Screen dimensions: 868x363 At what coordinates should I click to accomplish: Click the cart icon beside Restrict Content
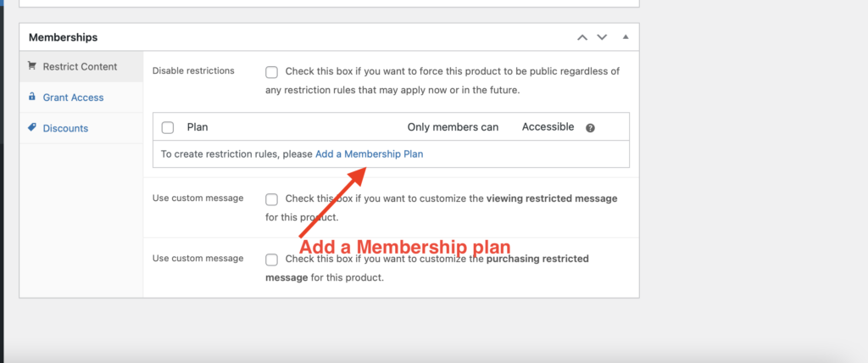(x=32, y=66)
